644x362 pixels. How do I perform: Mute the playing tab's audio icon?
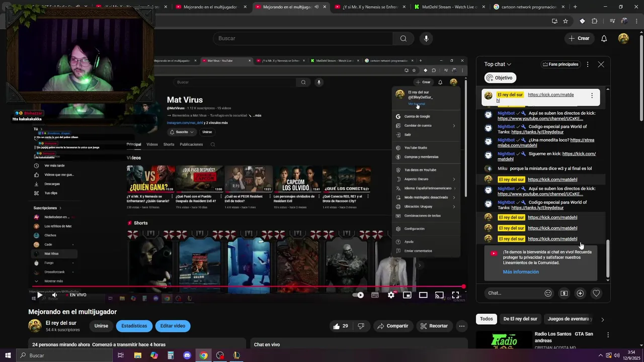click(316, 7)
